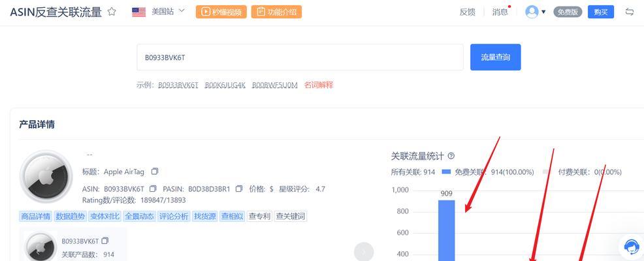Open the 数据趋势 tag
Viewport: 644px width, 261px height.
pyautogui.click(x=71, y=216)
